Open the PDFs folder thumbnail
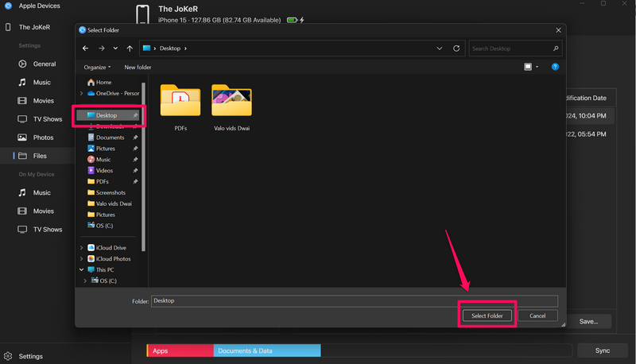This screenshot has height=364, width=636. 180,102
